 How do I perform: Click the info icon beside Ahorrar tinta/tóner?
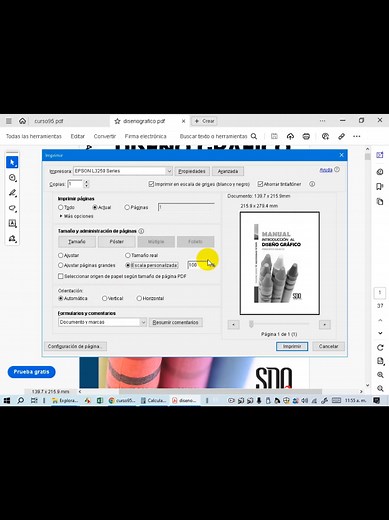[312, 184]
